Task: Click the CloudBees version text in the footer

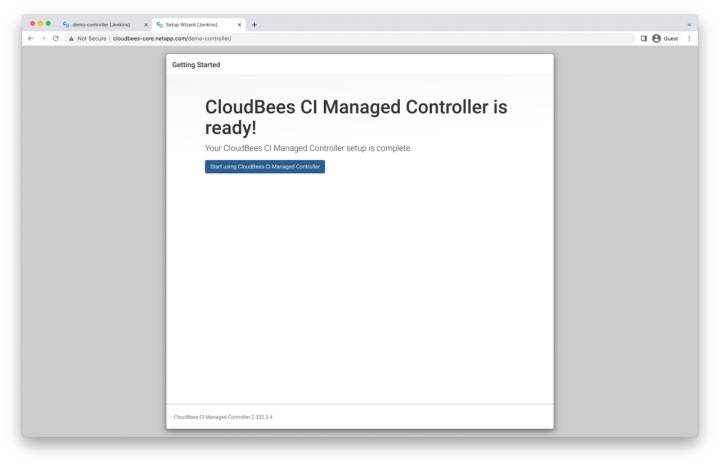Action: (223, 417)
